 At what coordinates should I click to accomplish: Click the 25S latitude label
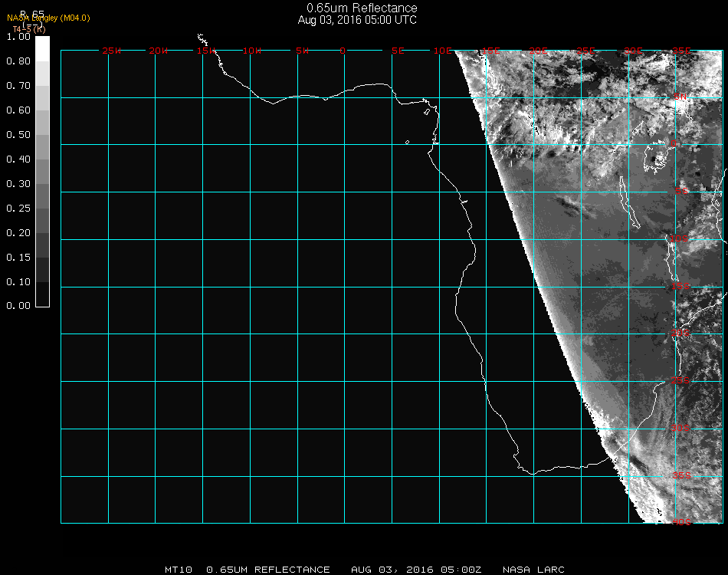pos(680,381)
